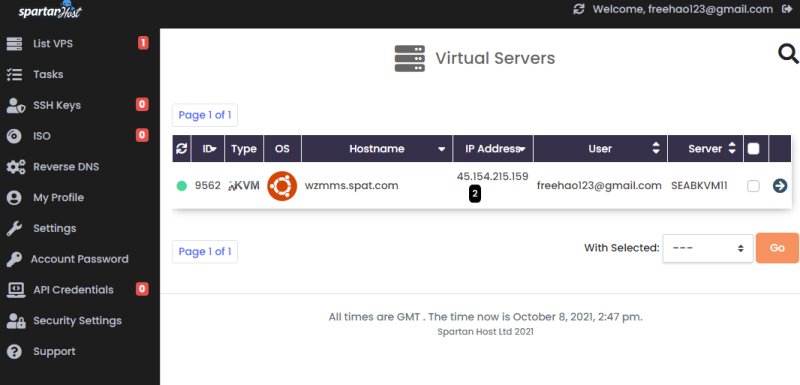Click Welcome, freehao123@gmail.com text
The height and width of the screenshot is (385, 800).
[x=683, y=9]
